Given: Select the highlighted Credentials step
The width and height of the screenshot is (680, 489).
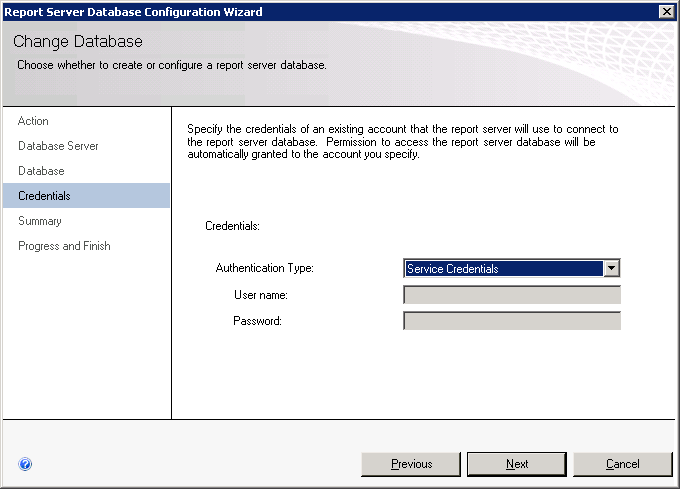Looking at the screenshot, I should click(x=44, y=196).
